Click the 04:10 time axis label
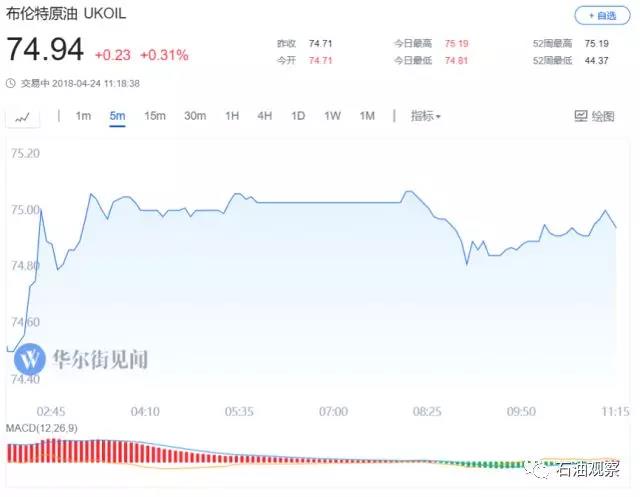 pyautogui.click(x=145, y=411)
